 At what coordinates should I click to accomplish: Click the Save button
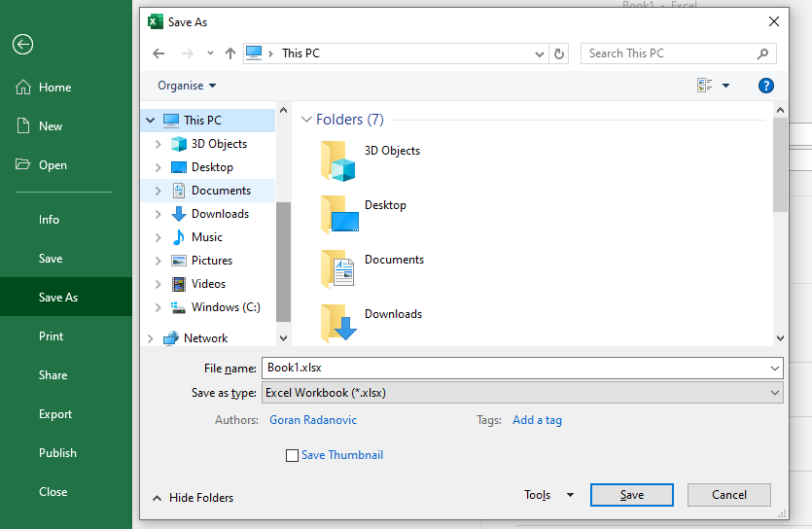[631, 495]
